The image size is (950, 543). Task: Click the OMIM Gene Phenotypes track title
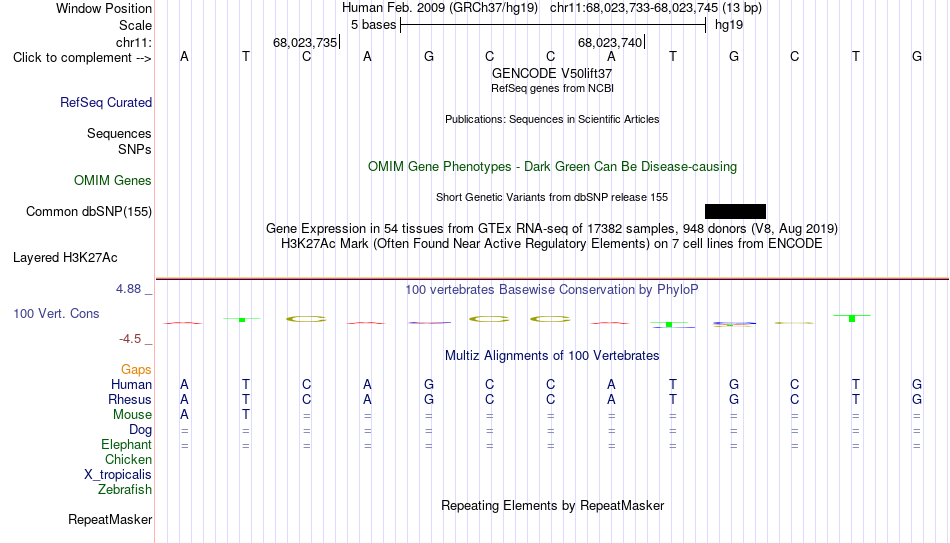point(553,167)
